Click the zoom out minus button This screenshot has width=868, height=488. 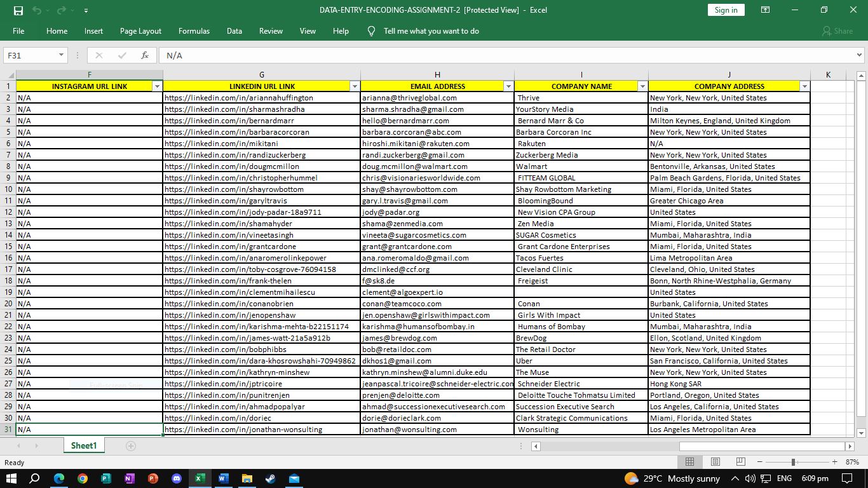click(x=759, y=462)
